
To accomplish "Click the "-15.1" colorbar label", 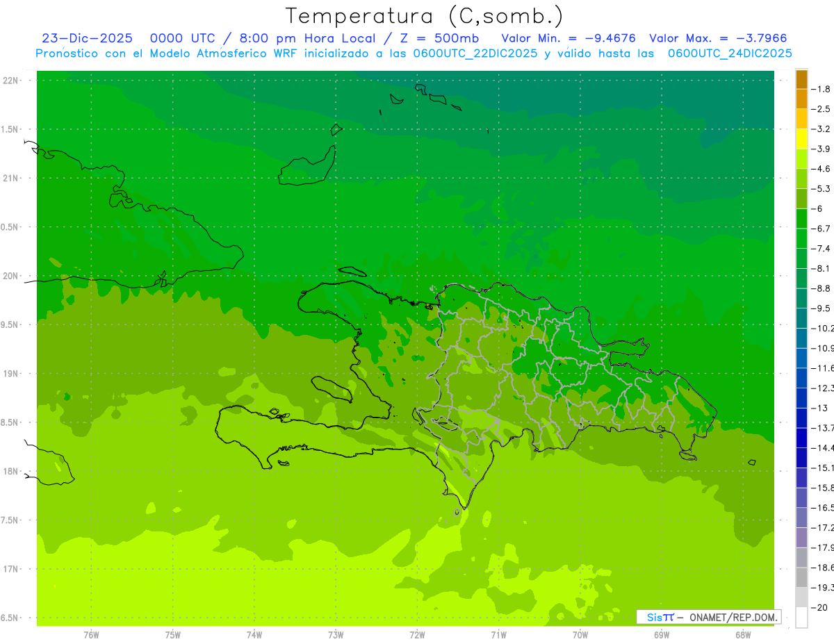I will (822, 468).
